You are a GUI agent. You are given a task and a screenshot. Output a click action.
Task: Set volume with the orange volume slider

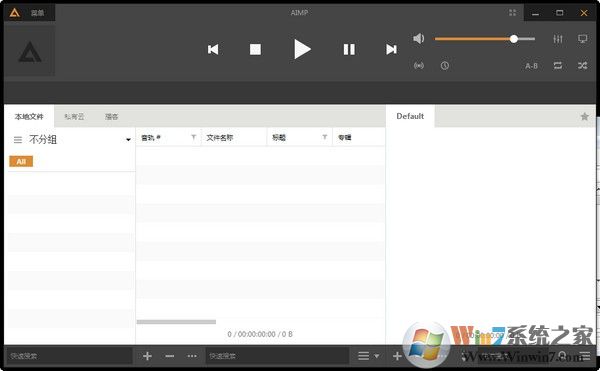[484, 39]
